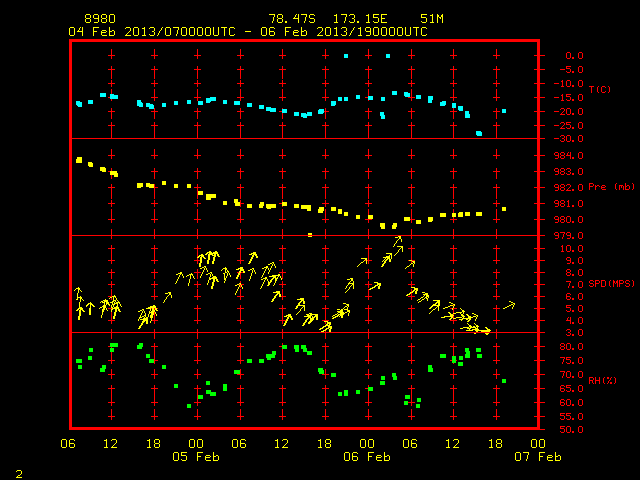The height and width of the screenshot is (480, 640).
Task: Click the T(C) temperature axis label
Action: (600, 89)
